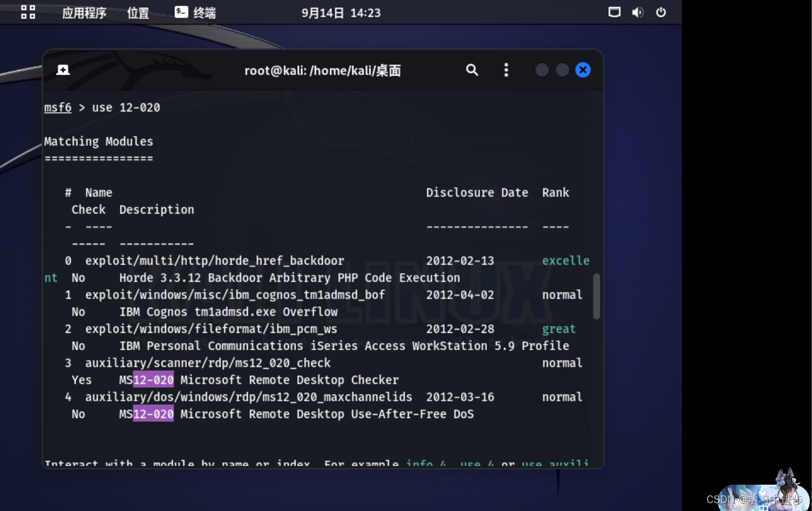Select the Terminal ($_) icon in top panel
The width and height of the screenshot is (812, 511).
180,12
